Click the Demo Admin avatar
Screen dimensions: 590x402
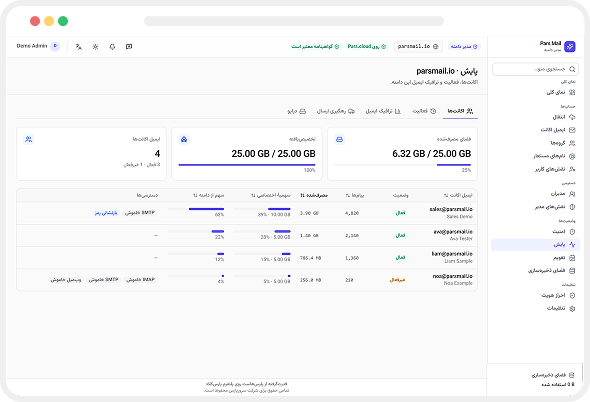[x=55, y=46]
